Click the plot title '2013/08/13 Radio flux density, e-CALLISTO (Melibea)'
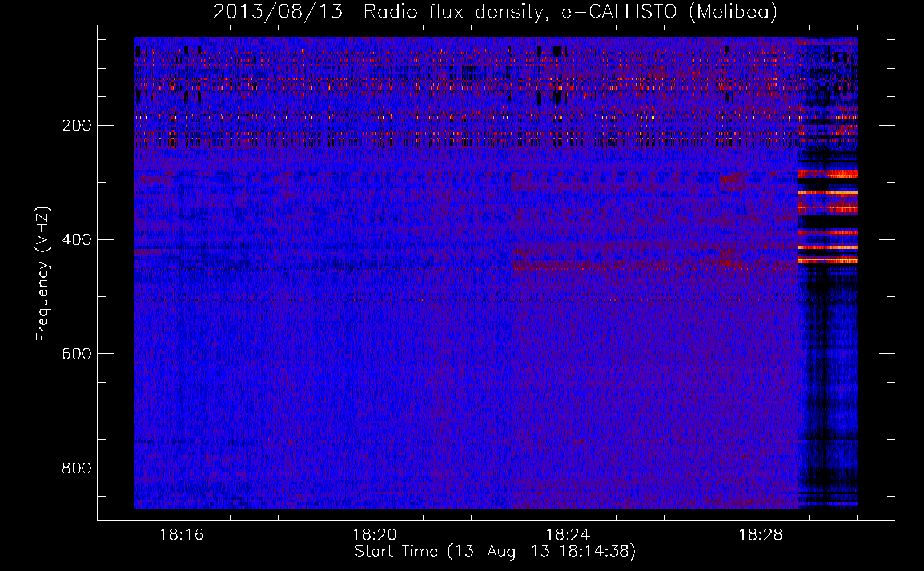 pos(495,11)
